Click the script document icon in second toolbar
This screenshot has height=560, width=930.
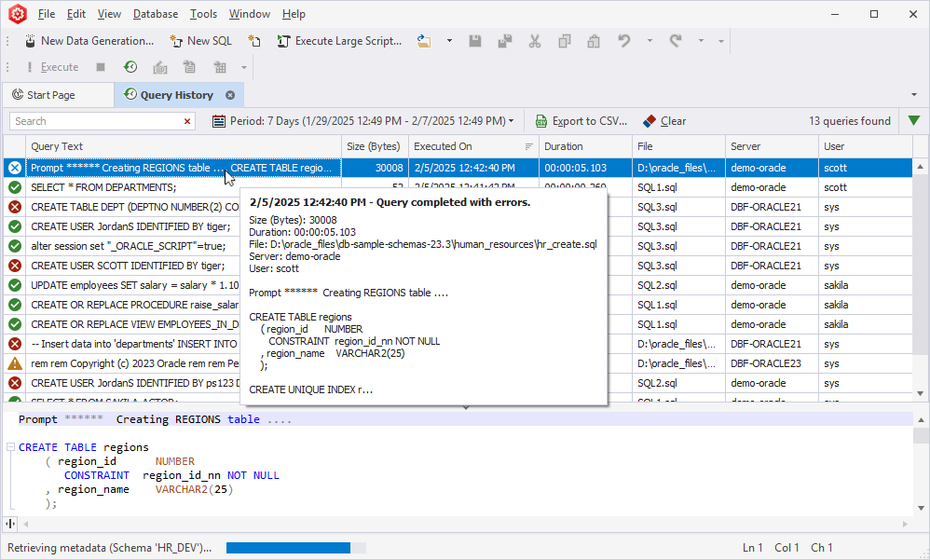190,67
